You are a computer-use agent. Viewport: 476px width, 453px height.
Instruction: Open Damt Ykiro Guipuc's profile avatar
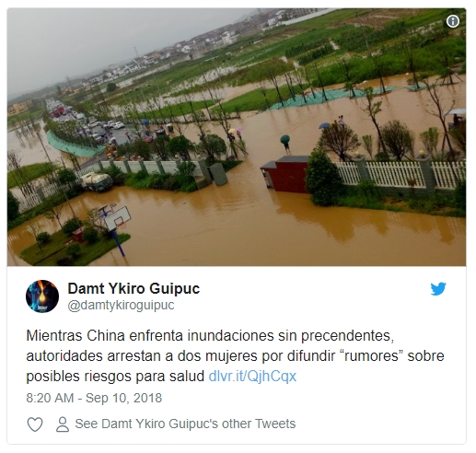[42, 296]
